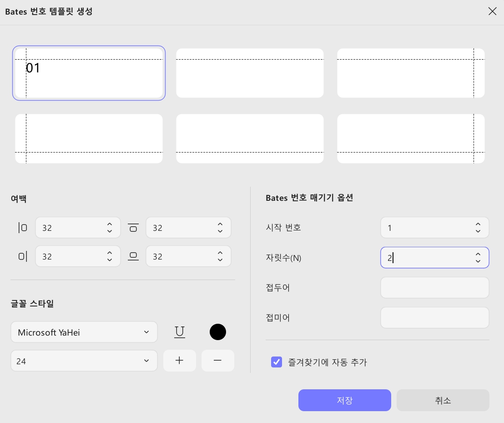Select the bottom-center position box

(x=250, y=138)
